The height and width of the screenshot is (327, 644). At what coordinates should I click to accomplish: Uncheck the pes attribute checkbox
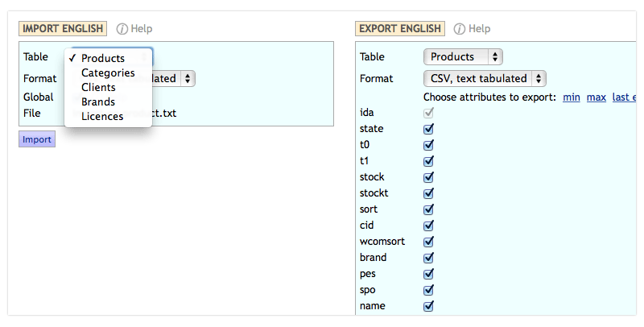click(x=428, y=274)
